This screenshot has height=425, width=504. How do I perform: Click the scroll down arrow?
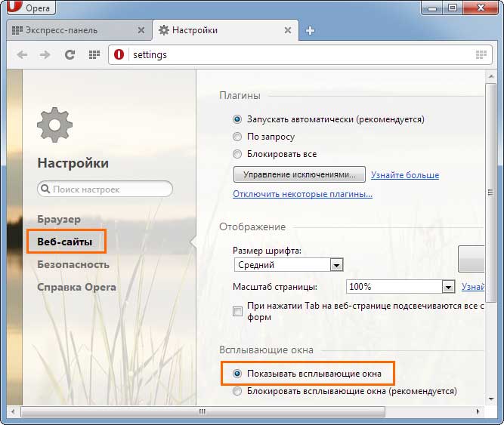point(491,399)
